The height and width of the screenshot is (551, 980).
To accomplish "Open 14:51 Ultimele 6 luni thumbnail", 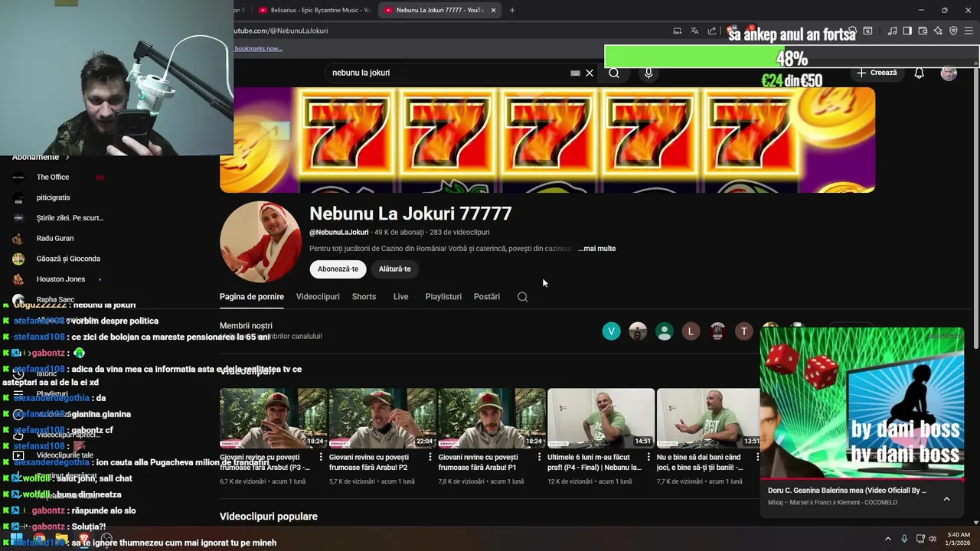I will [601, 418].
